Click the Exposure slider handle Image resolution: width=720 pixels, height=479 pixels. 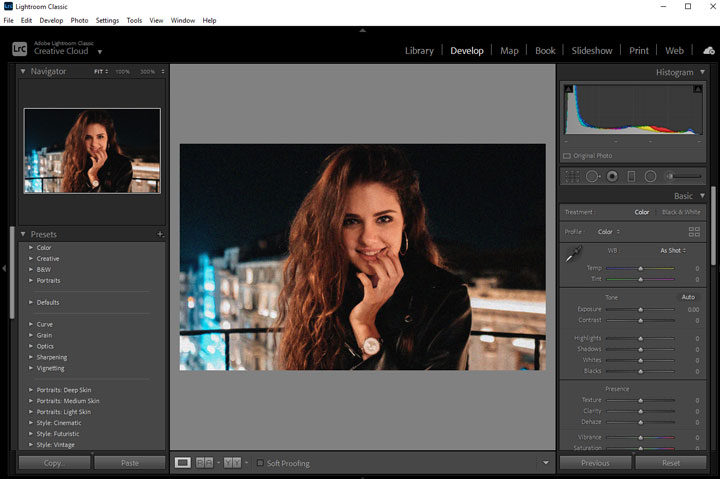(641, 310)
